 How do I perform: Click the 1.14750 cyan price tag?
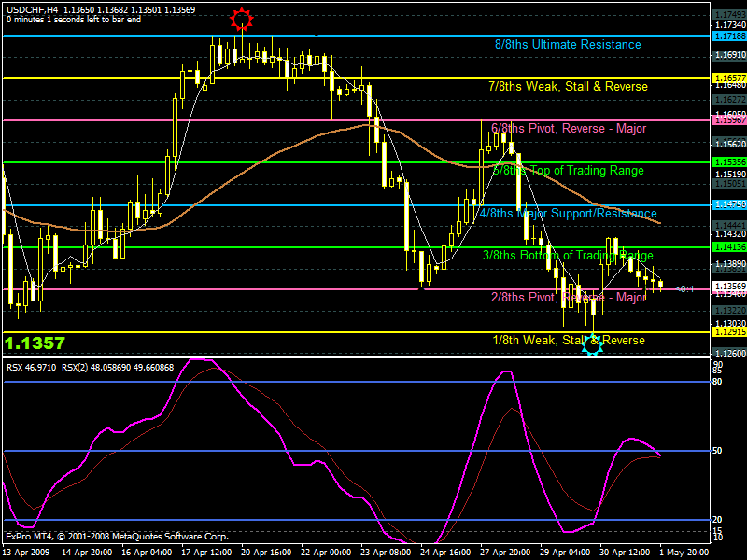click(x=729, y=204)
